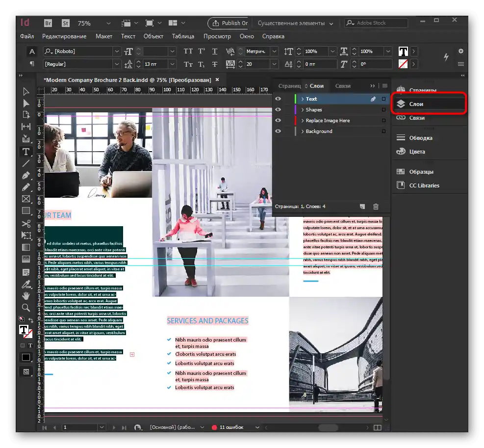Choose the Zoom tool magnifier
The height and width of the screenshot is (448, 484).
pyautogui.click(x=26, y=308)
